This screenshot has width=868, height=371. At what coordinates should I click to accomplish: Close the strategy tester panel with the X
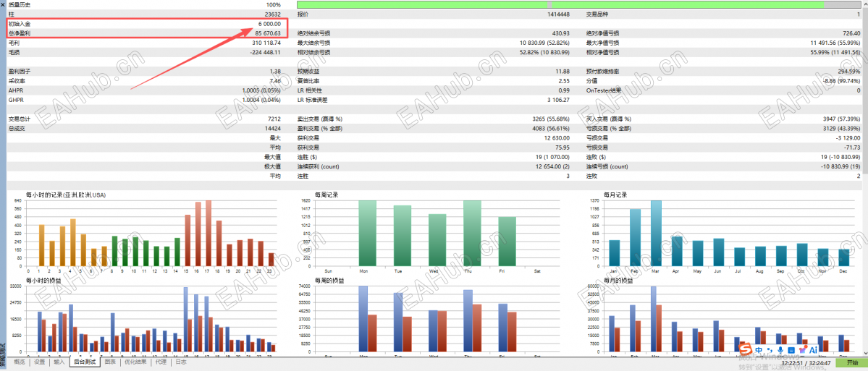tap(4, 4)
